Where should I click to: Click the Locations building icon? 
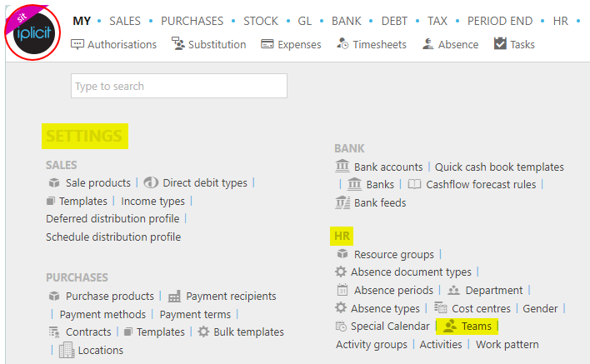tap(67, 350)
